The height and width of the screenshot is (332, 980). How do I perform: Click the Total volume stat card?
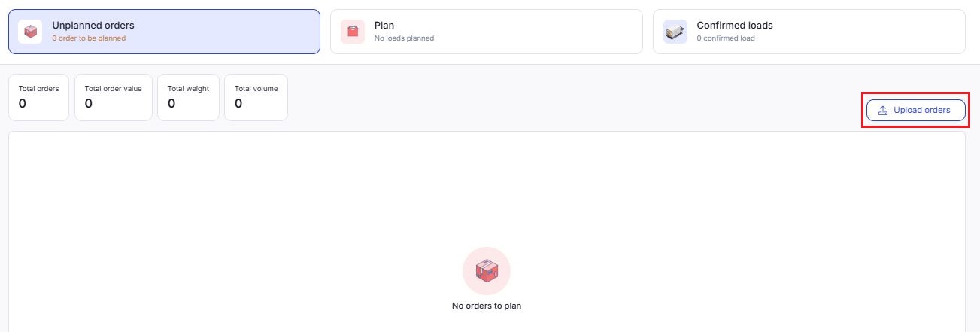pos(256,97)
